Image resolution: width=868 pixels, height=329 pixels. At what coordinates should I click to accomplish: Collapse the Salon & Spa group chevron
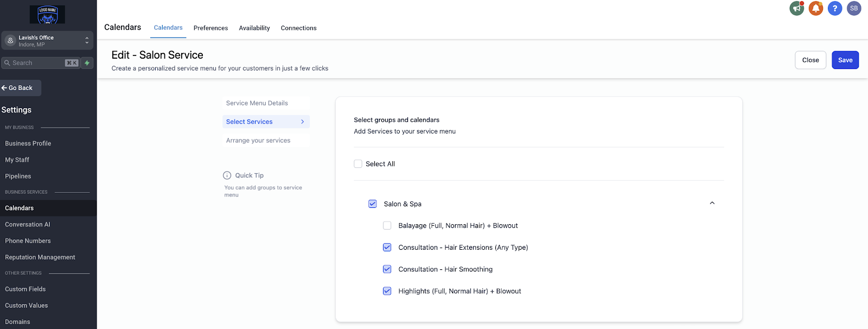pos(712,203)
